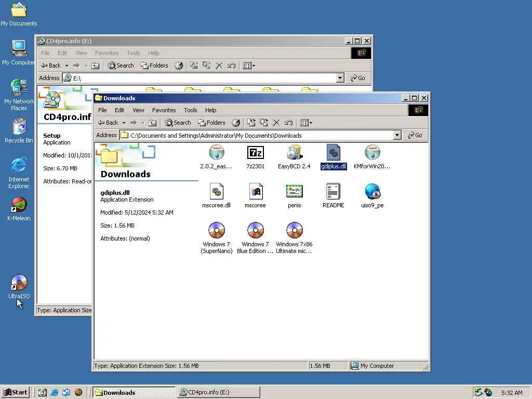Click Delete X icon in Downloads toolbar
The image size is (532, 399).
coord(276,123)
